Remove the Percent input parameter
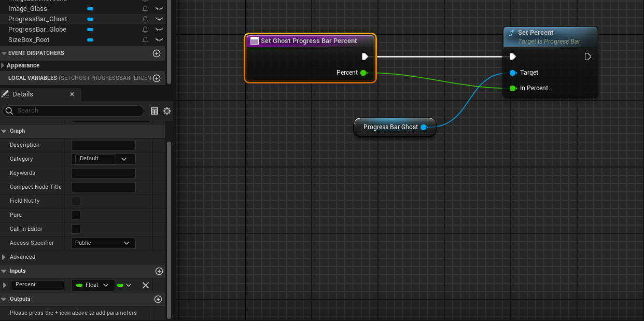644x321 pixels. point(146,285)
